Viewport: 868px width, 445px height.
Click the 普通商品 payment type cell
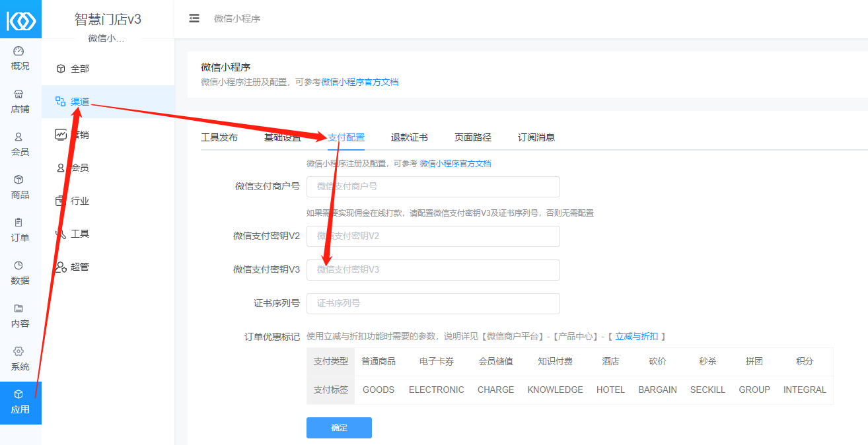point(379,362)
